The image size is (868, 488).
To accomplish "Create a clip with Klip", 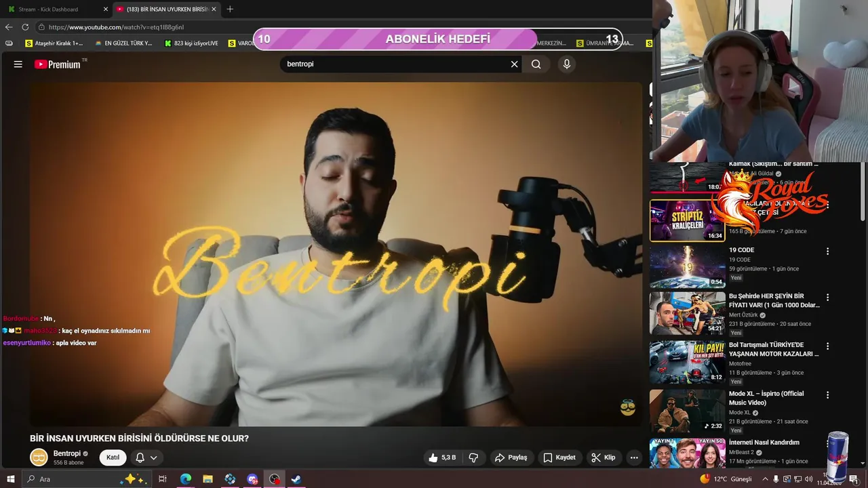I will [603, 457].
